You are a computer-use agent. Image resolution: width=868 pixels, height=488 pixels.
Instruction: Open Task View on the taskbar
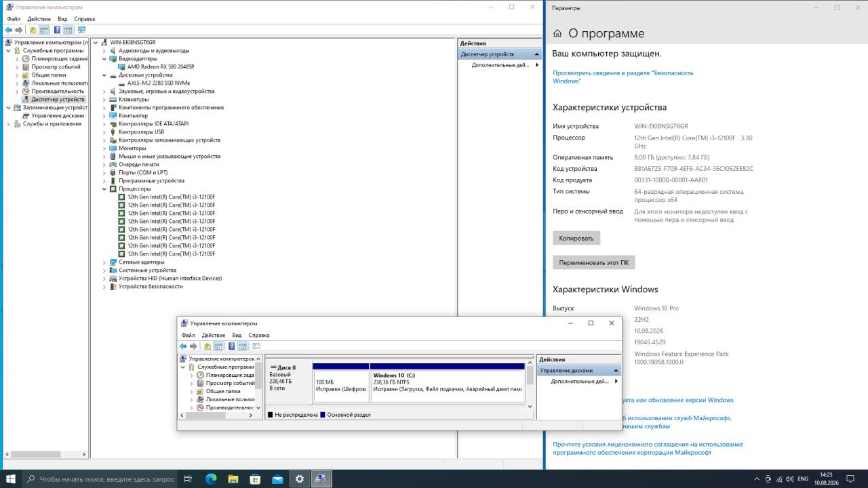click(x=189, y=479)
